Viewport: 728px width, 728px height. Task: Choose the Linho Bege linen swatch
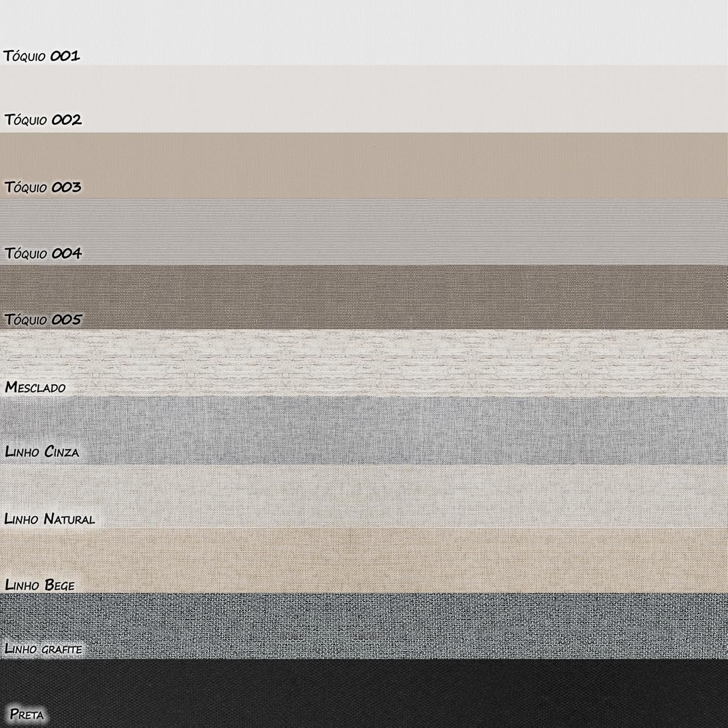pyautogui.click(x=364, y=561)
